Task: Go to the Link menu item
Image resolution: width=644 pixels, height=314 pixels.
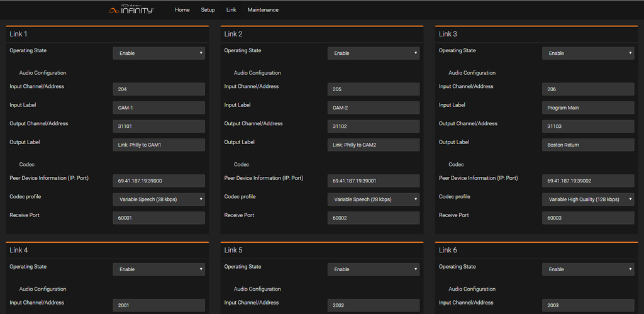Action: point(231,10)
